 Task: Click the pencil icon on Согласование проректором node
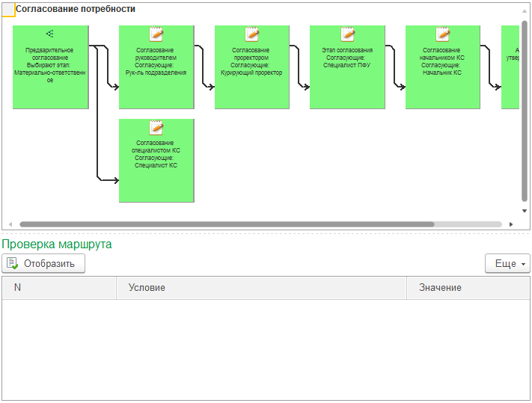(252, 34)
